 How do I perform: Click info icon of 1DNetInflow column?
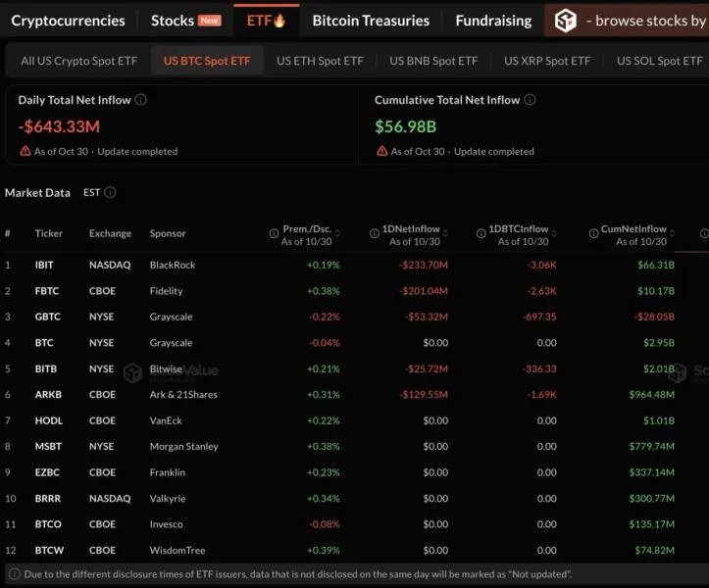click(x=375, y=233)
